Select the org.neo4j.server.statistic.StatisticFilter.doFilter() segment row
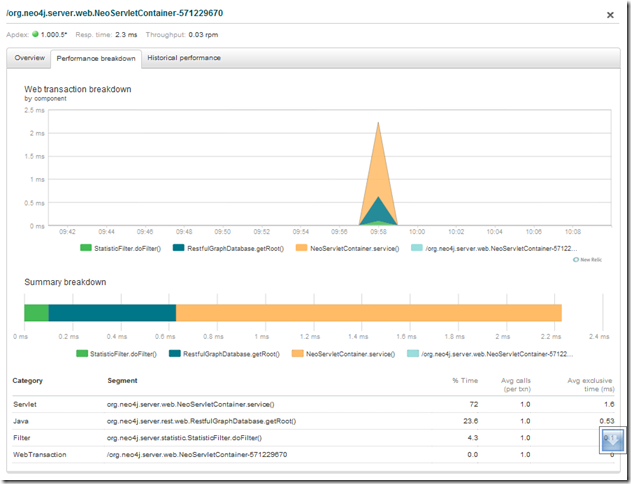Viewport: 631px width, 484px height. tap(186, 438)
